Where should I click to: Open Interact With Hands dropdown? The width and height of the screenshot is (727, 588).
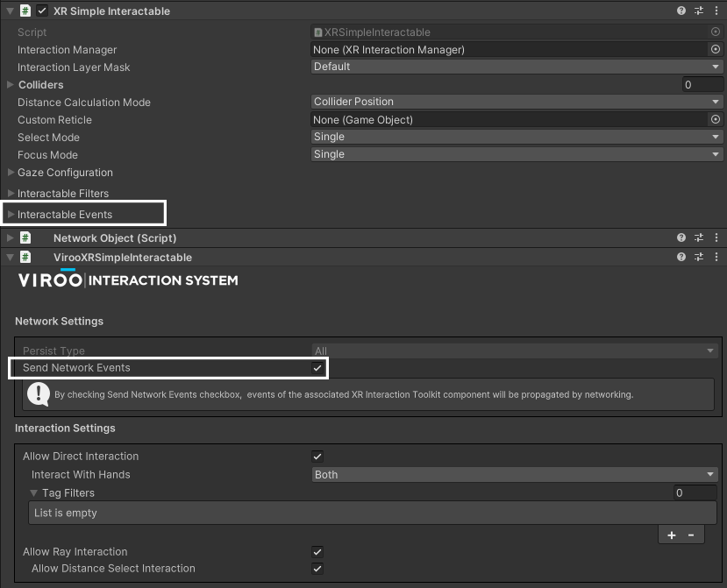[x=515, y=475]
